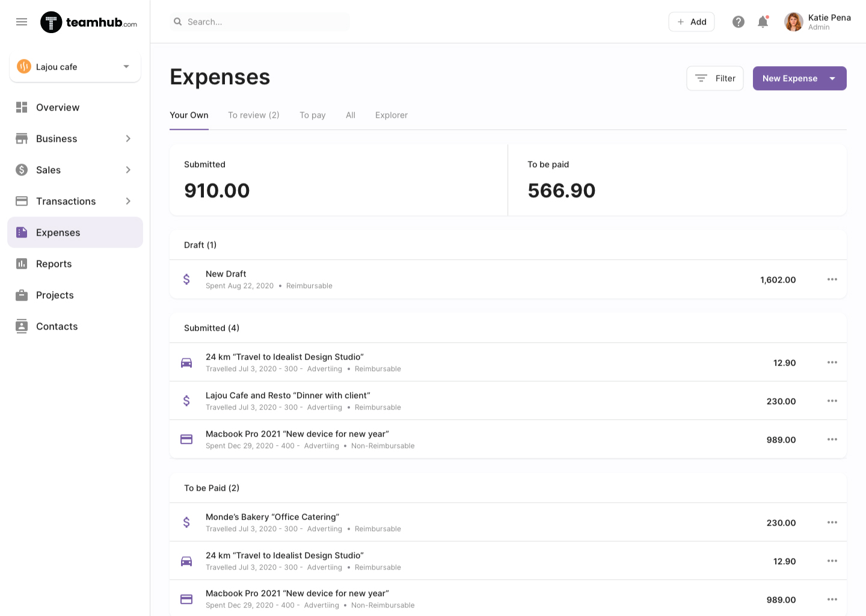Open Expenses in the sidebar

(x=75, y=232)
